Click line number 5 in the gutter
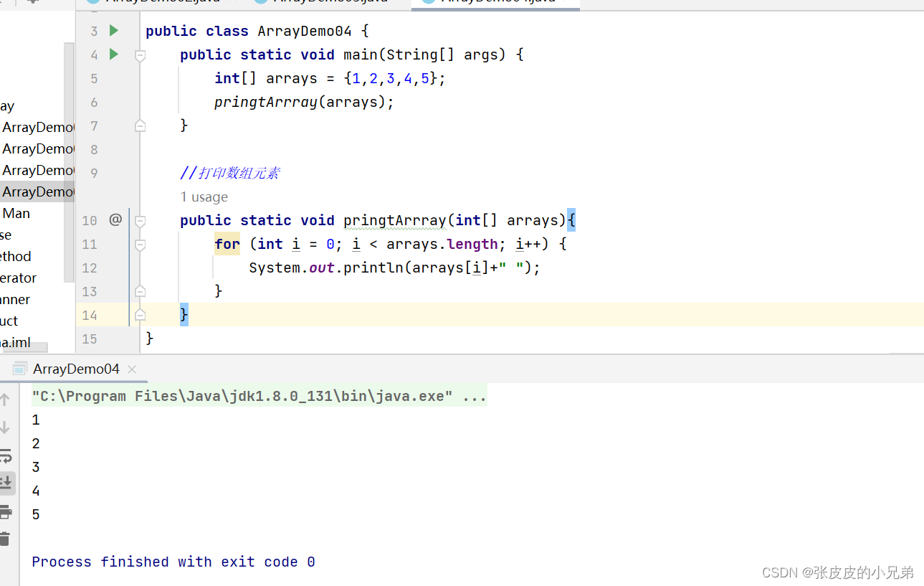The image size is (924, 586). 94,78
